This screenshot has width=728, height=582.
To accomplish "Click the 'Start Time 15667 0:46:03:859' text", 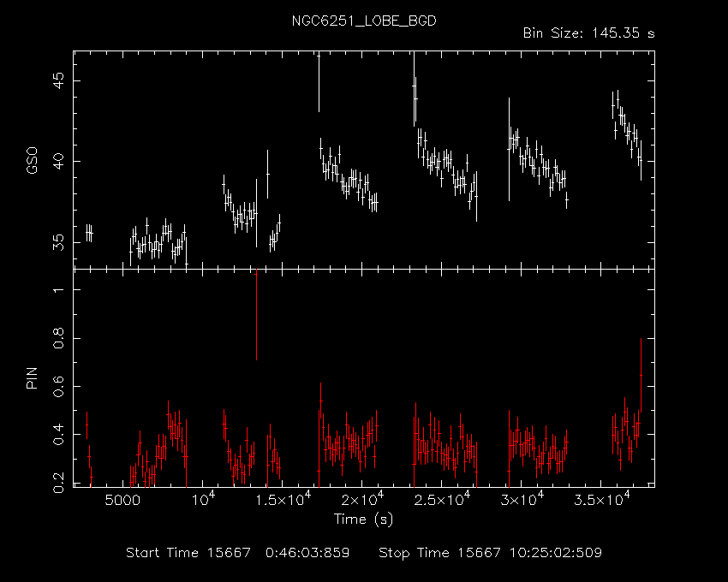I will (238, 553).
